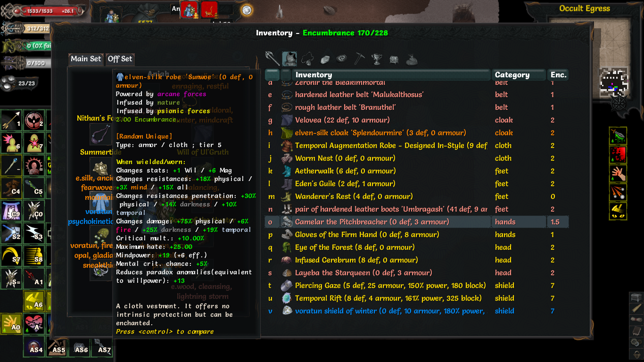Use the talent on hotkey AS4
644x362 pixels.
pos(34,346)
